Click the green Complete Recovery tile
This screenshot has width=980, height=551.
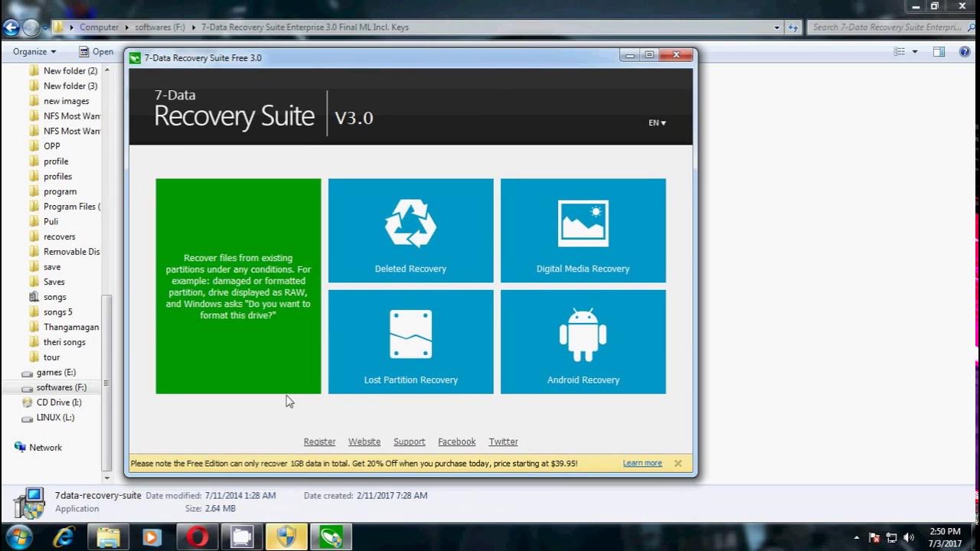(x=238, y=286)
